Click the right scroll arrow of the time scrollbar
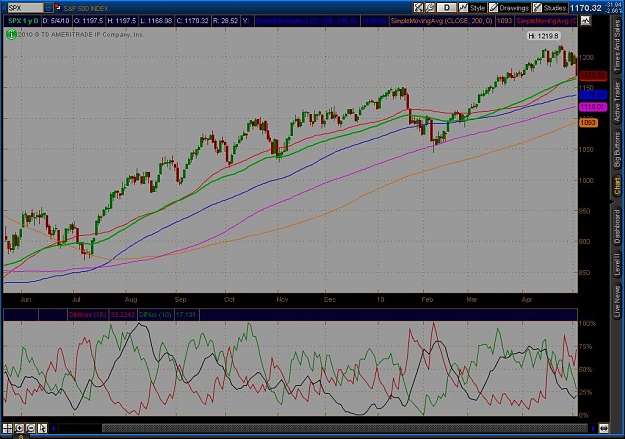 point(593,429)
